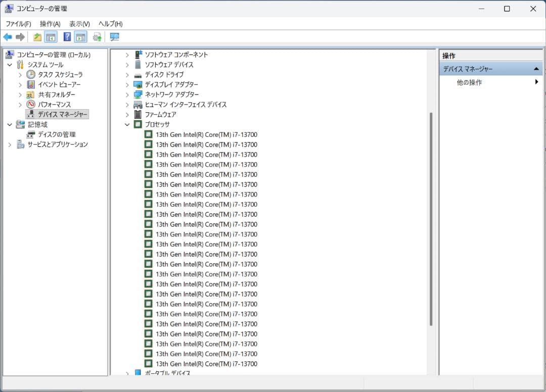Toggle the Show/Hide Console Tree toolbar button
The width and height of the screenshot is (546, 392).
pyautogui.click(x=51, y=37)
